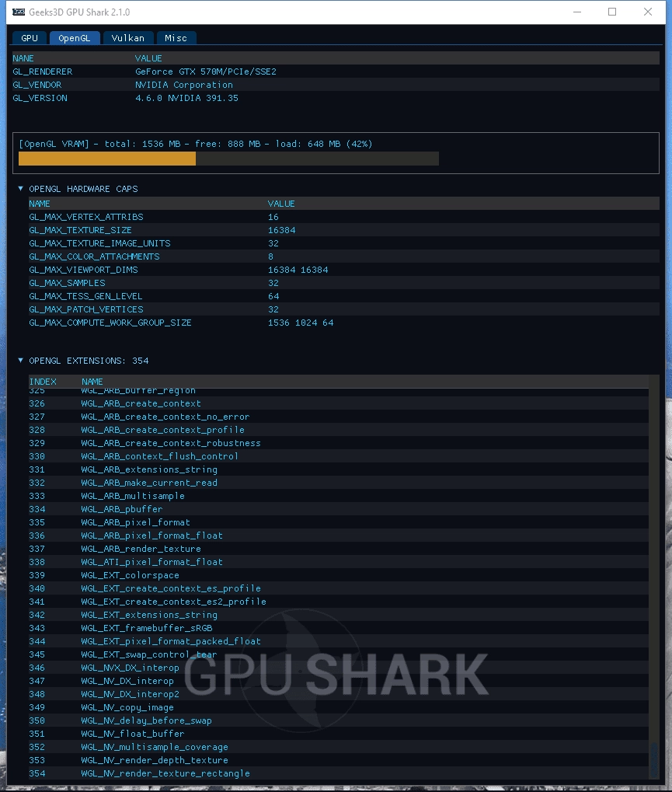Select the GL_VERSION row
This screenshot has width=672, height=792.
336,97
